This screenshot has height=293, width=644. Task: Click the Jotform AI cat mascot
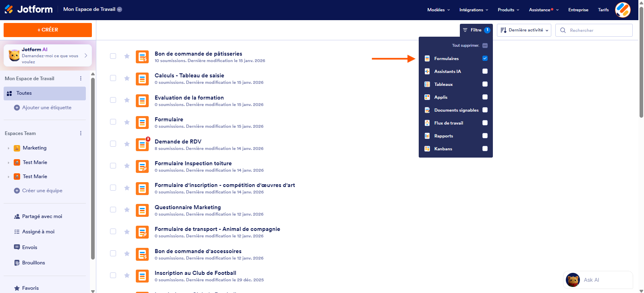tap(14, 55)
